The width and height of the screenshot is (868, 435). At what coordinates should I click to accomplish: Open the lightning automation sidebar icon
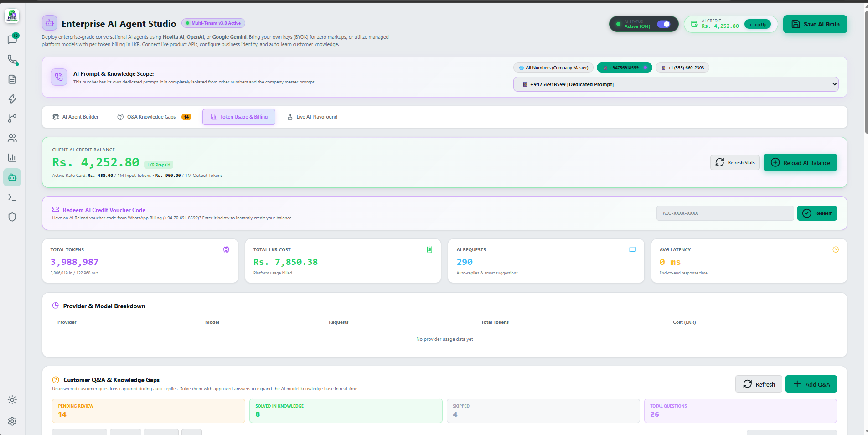[12, 99]
